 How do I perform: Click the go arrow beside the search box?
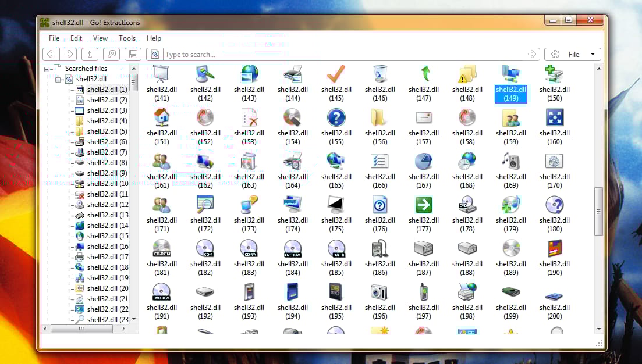(531, 55)
